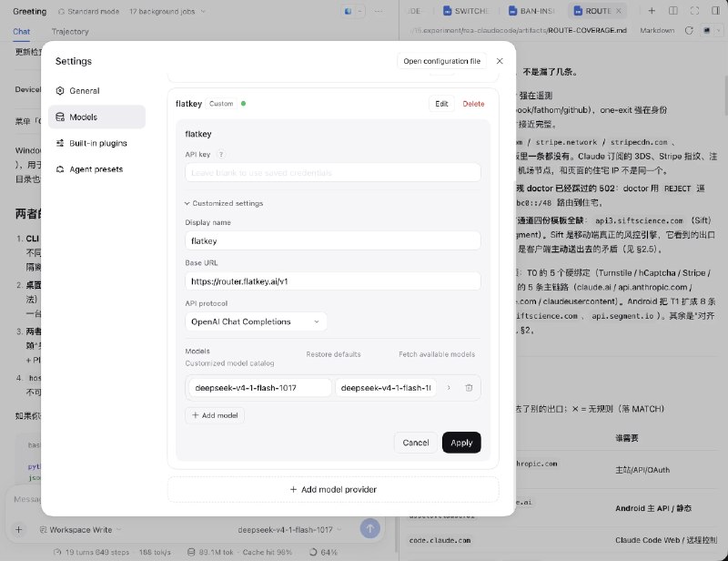Collapse the Customized settings section
Screen dimensions: 728x561
tap(224, 203)
